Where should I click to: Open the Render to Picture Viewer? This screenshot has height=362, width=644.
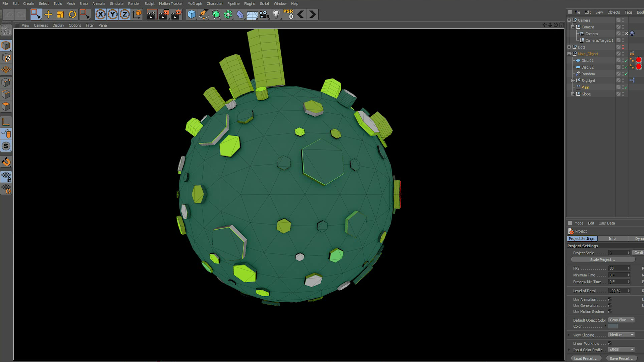pyautogui.click(x=164, y=14)
